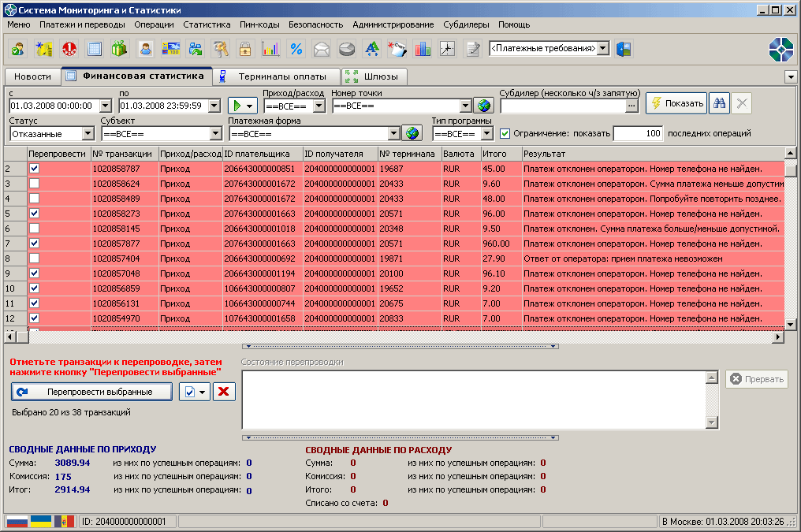
Task: Click the green gift box toolbar icon
Action: pyautogui.click(x=119, y=49)
